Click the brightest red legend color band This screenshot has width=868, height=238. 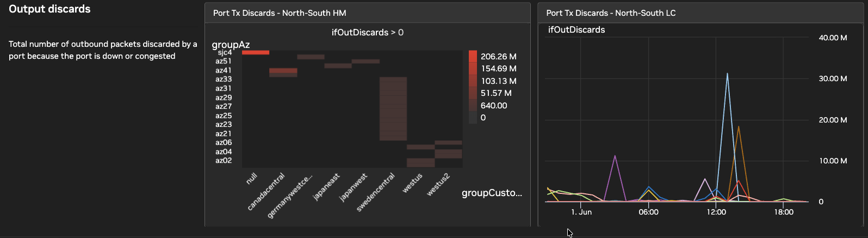[x=473, y=56]
